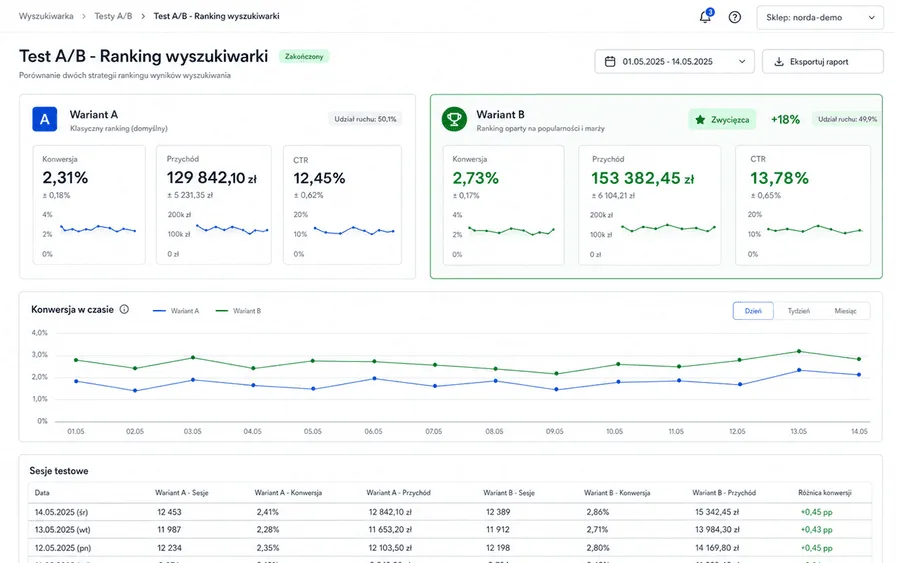This screenshot has height=563, width=900.
Task: Click the green trophy icon for Wariant B
Action: pyautogui.click(x=454, y=119)
